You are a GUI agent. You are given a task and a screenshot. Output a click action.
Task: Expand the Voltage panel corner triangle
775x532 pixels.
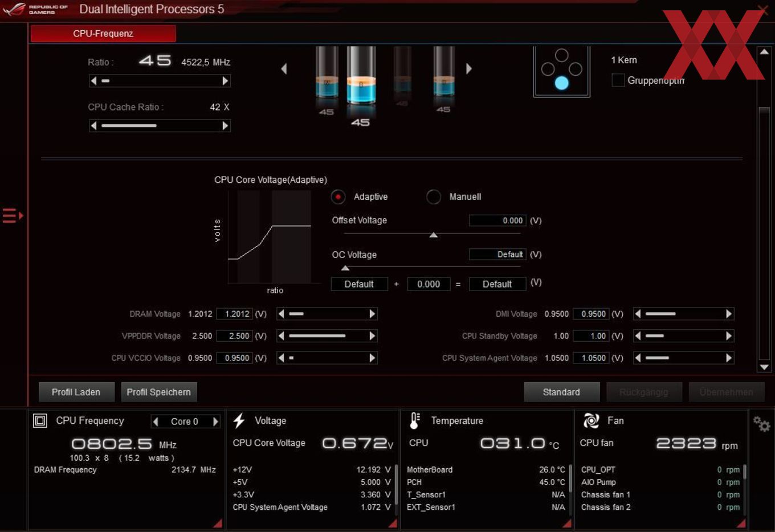(393, 523)
